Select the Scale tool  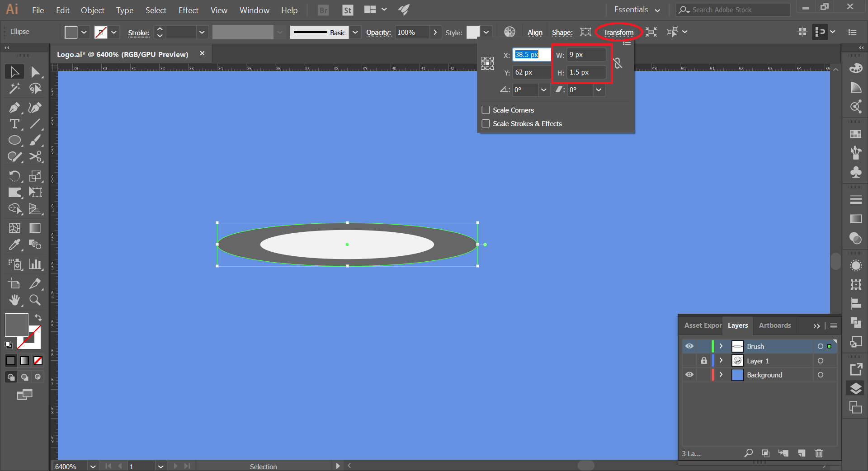coord(35,176)
